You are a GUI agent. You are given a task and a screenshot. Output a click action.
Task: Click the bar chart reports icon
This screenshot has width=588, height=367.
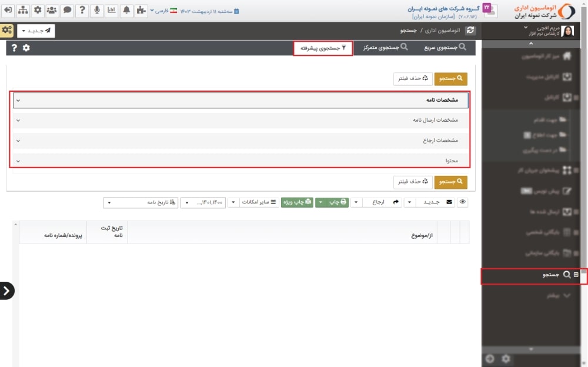coord(112,11)
